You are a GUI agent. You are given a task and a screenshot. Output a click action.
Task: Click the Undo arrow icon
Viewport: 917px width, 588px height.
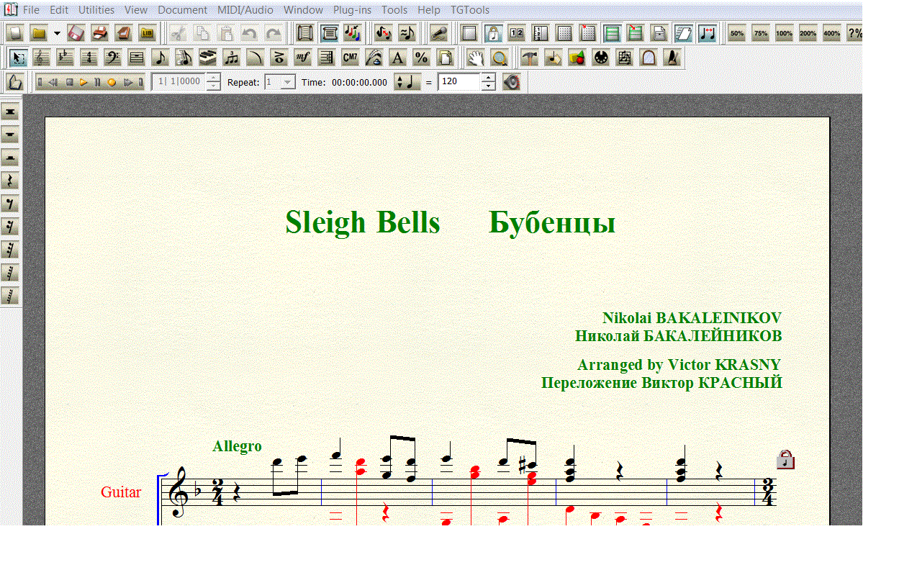point(249,33)
